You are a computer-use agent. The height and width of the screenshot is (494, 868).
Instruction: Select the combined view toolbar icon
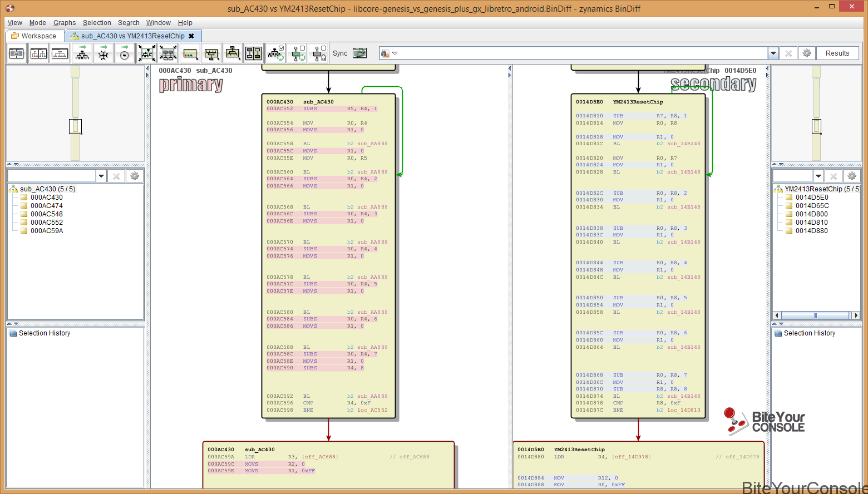(x=60, y=53)
